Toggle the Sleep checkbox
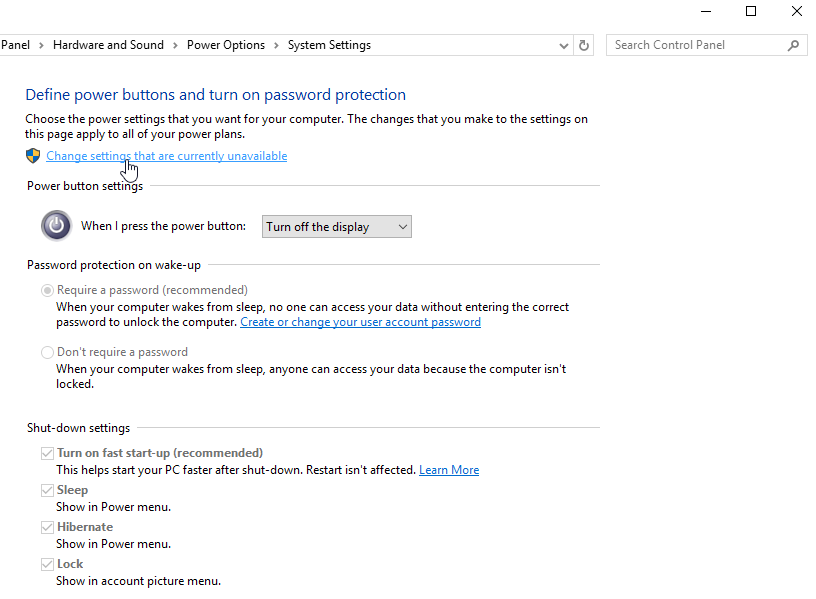 47,490
